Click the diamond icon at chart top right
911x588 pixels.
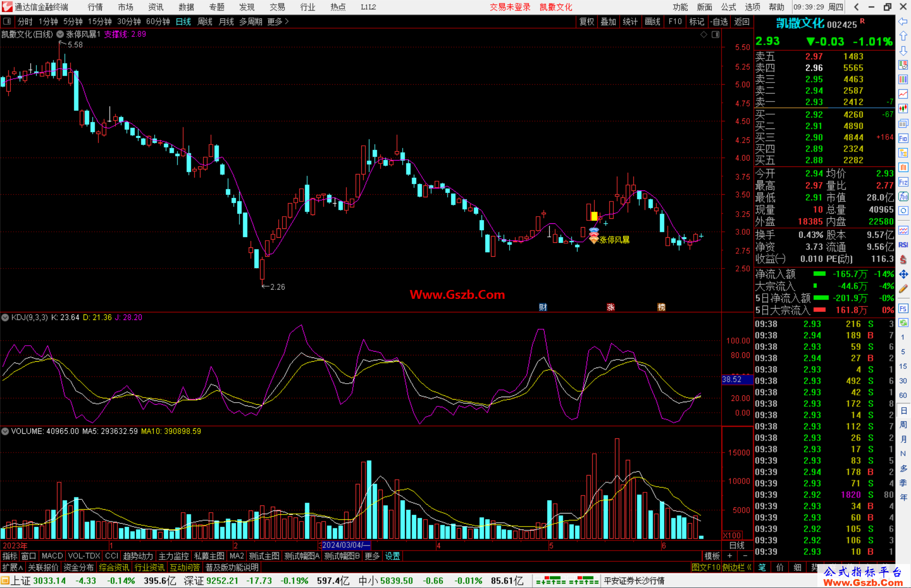(703, 35)
